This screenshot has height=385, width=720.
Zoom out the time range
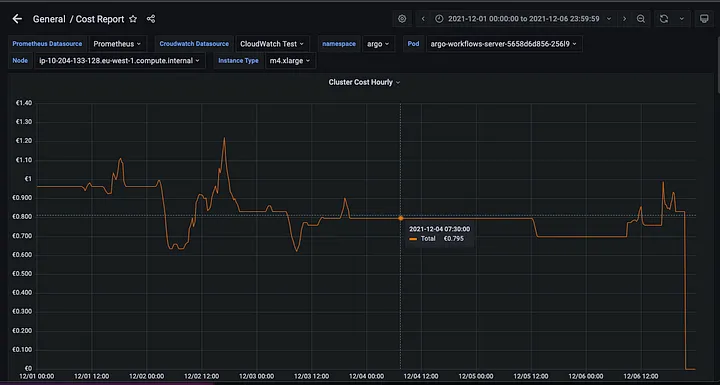pos(641,19)
